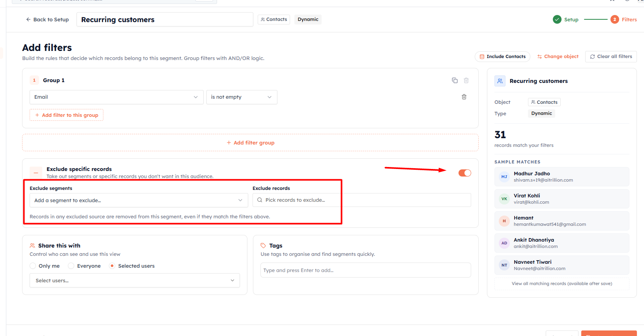Open the Email field dropdown

pos(116,97)
